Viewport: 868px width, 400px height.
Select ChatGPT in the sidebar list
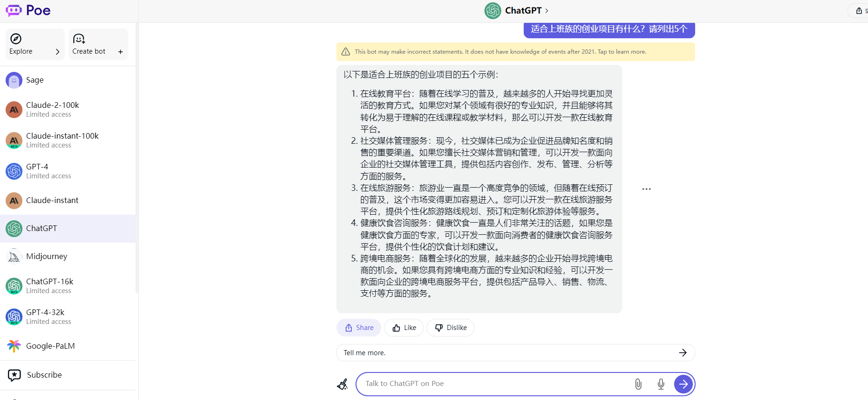tap(68, 229)
